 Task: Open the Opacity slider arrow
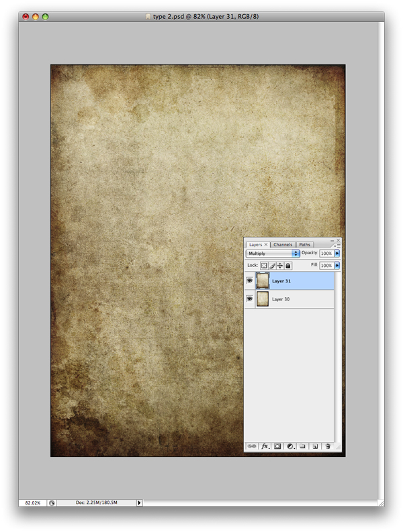tap(337, 254)
